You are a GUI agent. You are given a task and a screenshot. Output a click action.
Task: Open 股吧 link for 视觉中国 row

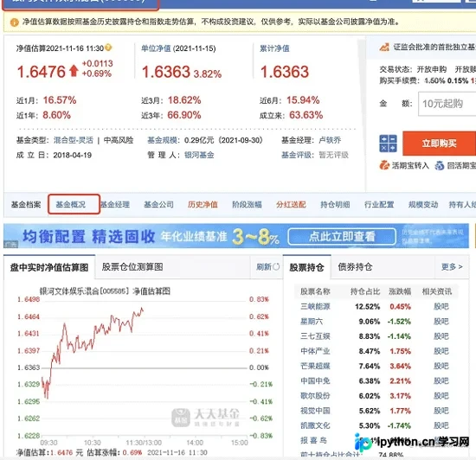pyautogui.click(x=441, y=411)
